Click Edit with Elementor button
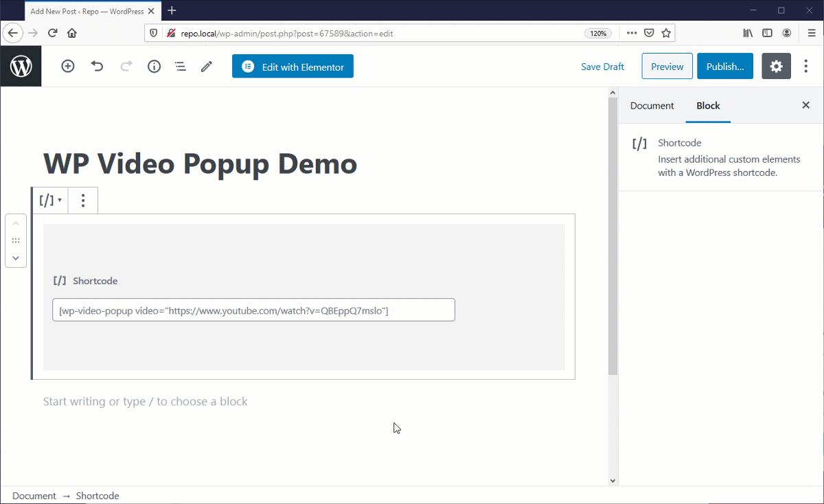Viewport: 824px width, 504px height. point(293,67)
